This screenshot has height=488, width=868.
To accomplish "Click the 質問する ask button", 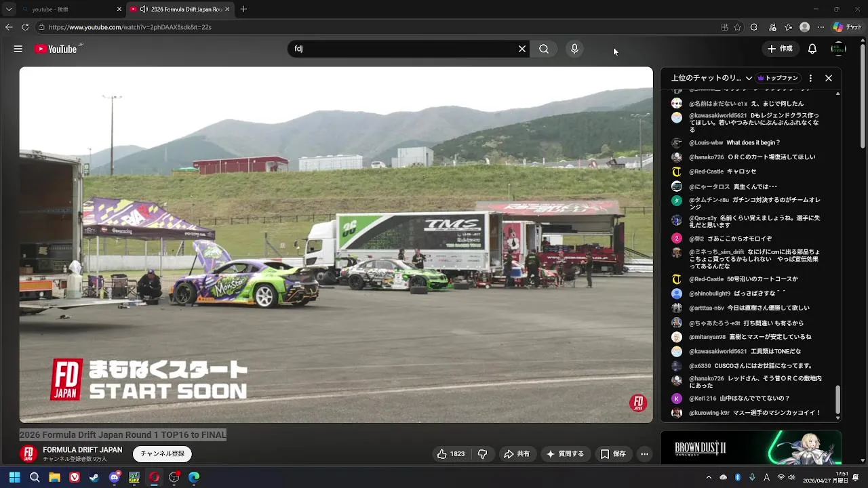I will pos(565,454).
